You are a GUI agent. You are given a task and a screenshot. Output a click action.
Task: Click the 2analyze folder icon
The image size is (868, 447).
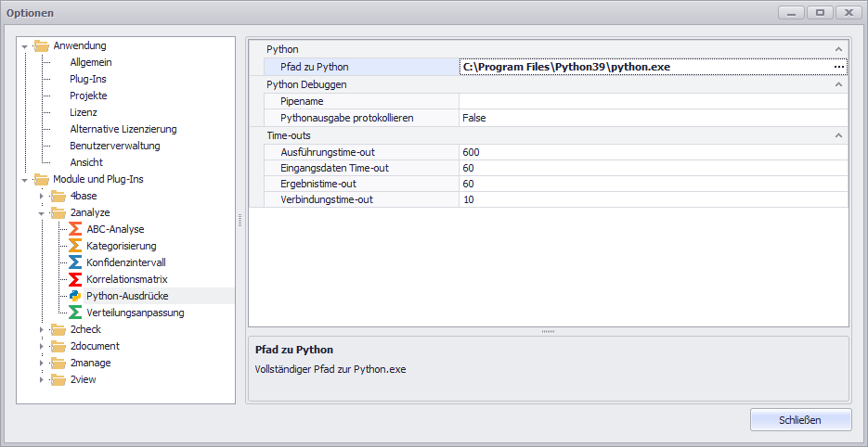(58, 212)
